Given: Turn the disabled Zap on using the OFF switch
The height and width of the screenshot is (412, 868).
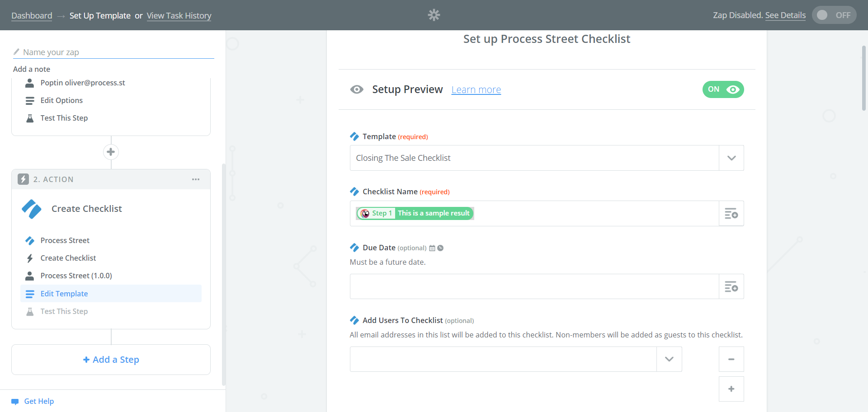Looking at the screenshot, I should (834, 14).
